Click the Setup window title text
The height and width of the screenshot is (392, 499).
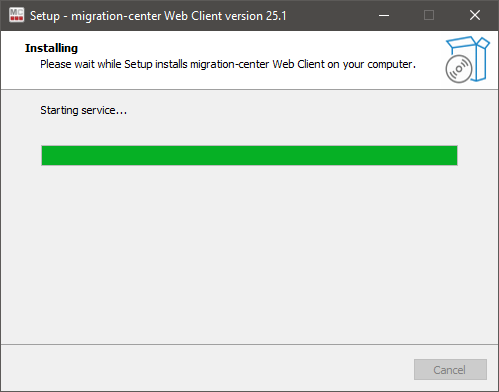coord(158,16)
